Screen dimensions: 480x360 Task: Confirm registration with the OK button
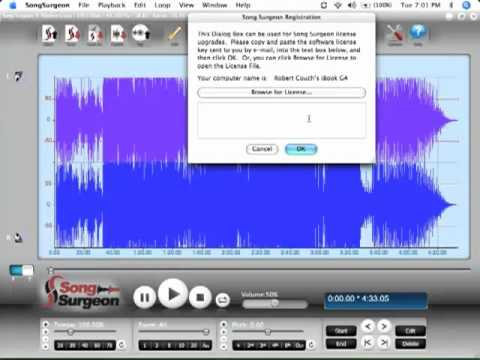[301, 149]
